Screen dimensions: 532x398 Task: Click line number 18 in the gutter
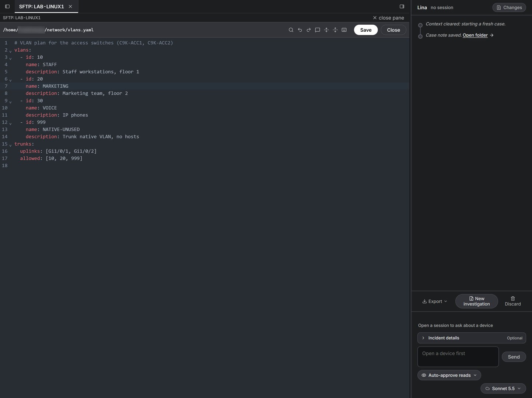[x=5, y=165]
